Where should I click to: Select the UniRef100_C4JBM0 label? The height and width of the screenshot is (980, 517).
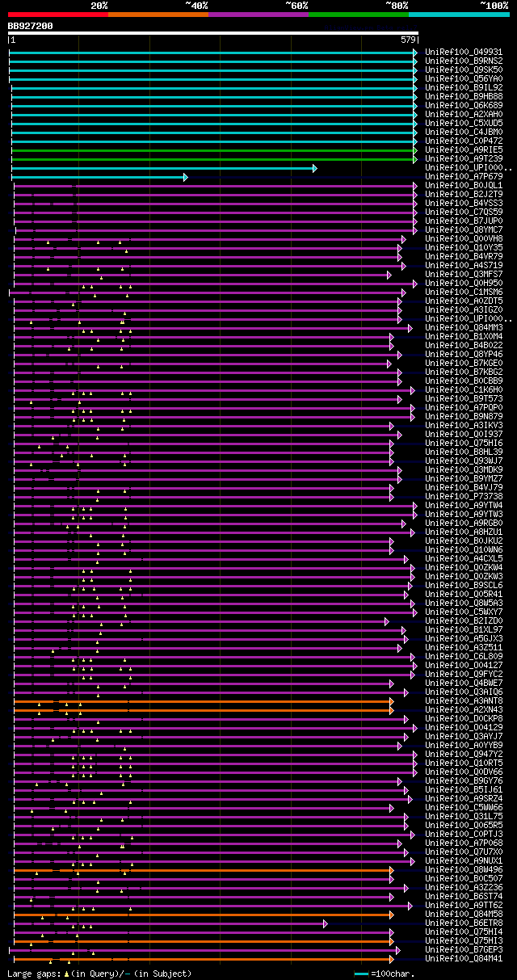(464, 132)
